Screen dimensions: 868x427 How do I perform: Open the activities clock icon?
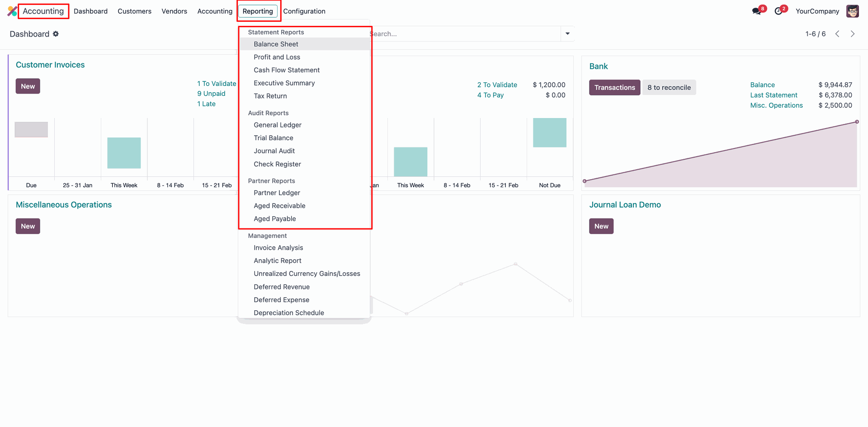(778, 11)
